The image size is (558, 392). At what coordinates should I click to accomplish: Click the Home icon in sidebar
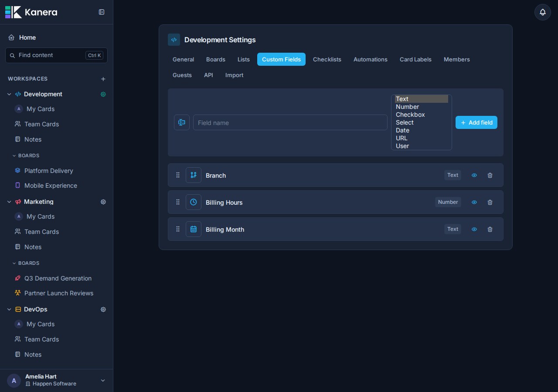tap(11, 37)
